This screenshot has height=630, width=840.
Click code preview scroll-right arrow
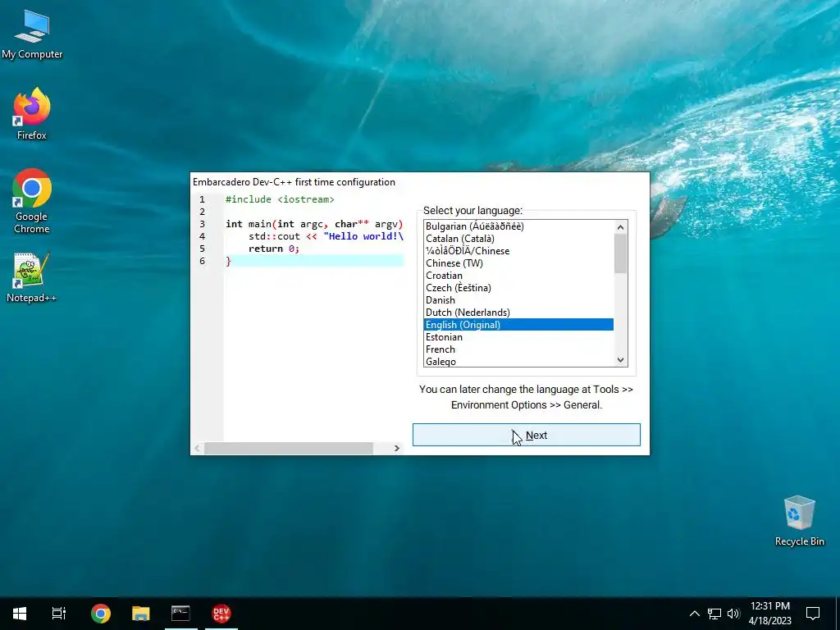tap(396, 449)
